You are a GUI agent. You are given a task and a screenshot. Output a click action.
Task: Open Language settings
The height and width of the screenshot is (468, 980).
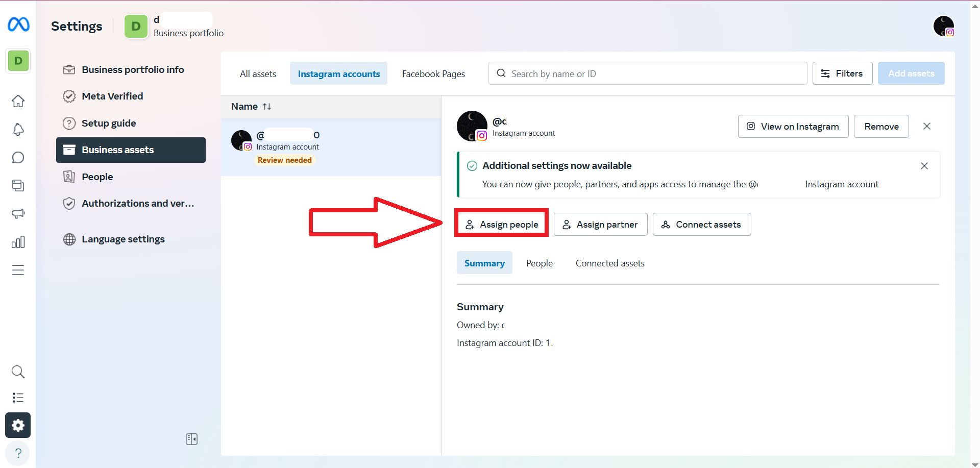coord(131,239)
